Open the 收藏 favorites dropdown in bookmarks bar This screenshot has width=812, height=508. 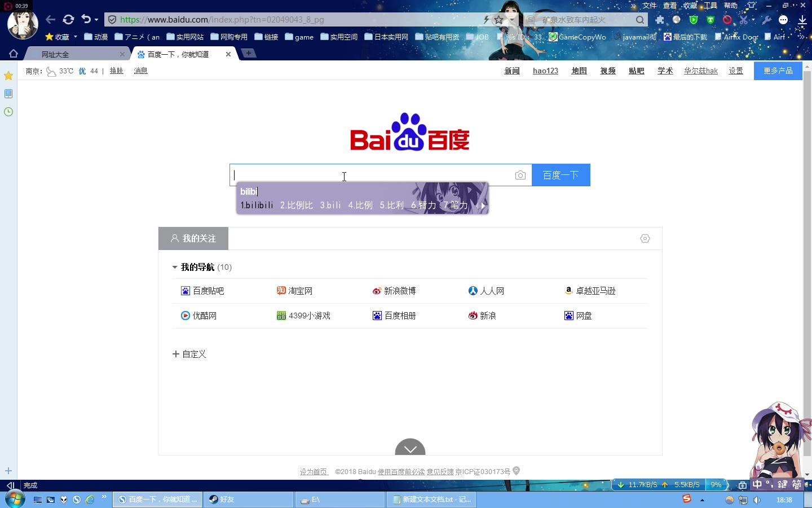coord(61,37)
